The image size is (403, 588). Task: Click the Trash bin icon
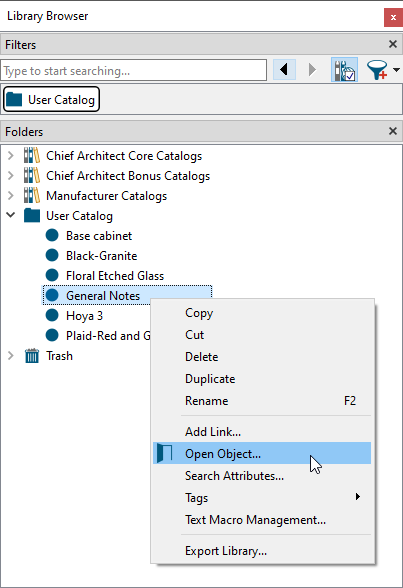point(32,356)
